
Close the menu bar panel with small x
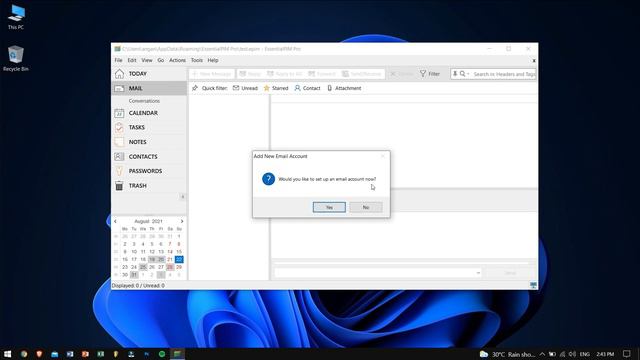(x=534, y=60)
